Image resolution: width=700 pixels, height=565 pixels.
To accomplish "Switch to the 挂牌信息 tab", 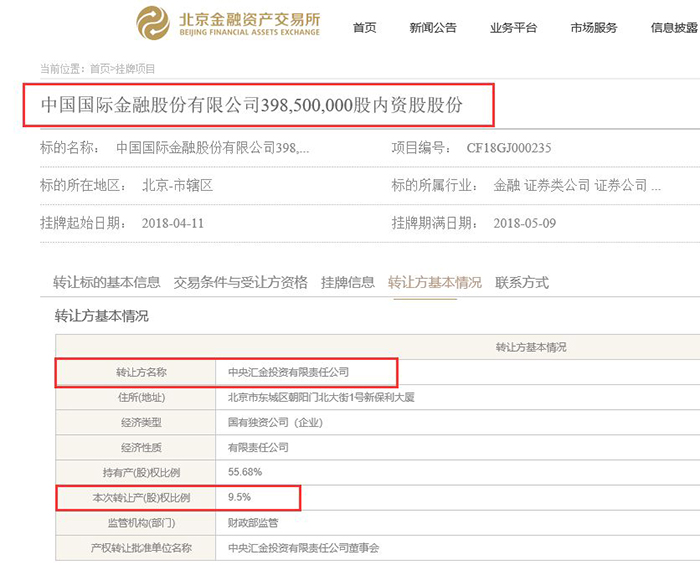I will tap(348, 282).
